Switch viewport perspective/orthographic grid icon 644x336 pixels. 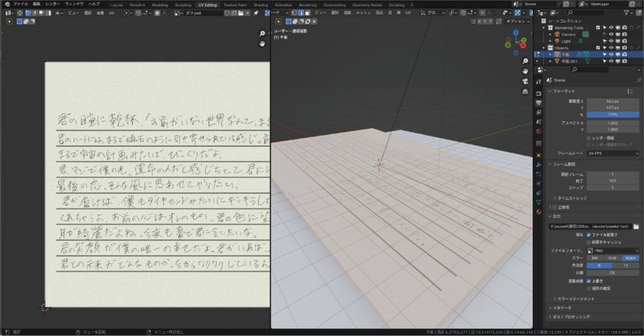click(525, 92)
